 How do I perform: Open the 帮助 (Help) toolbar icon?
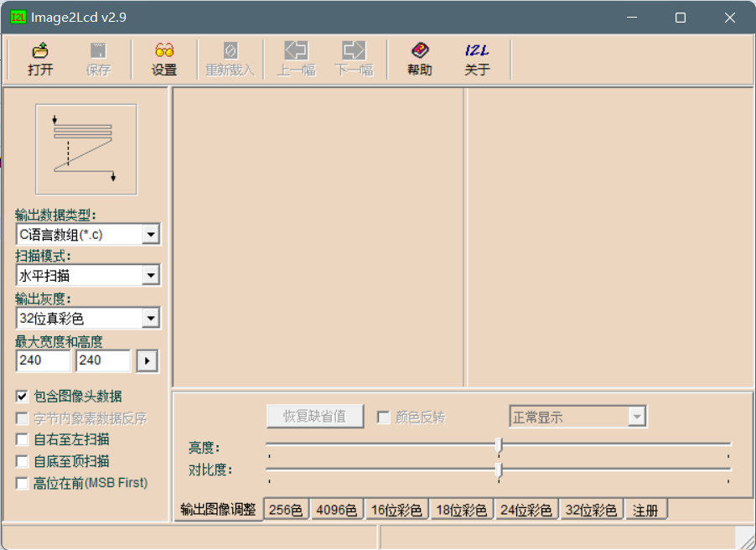pyautogui.click(x=418, y=59)
